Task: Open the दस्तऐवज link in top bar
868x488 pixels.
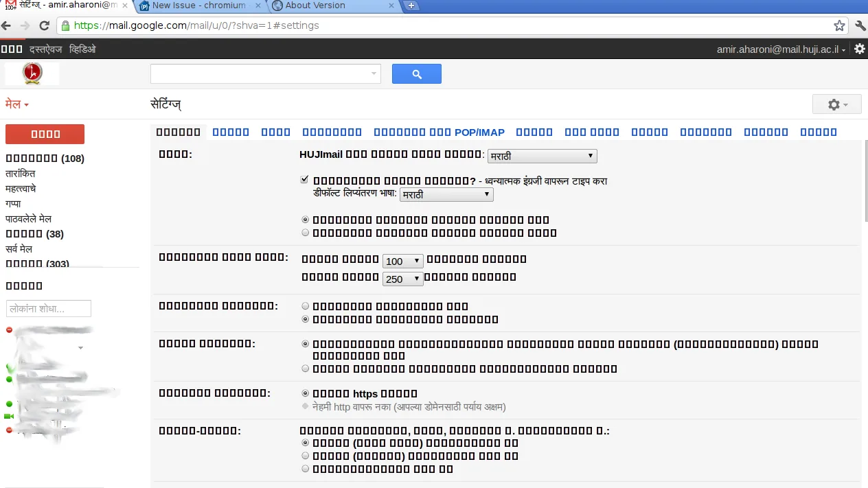Action: pos(45,49)
